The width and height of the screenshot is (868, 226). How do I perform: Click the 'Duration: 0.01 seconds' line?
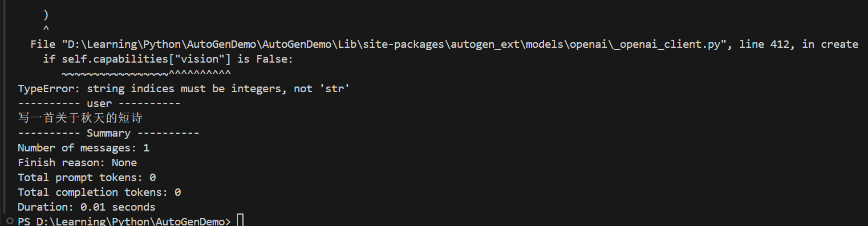click(87, 207)
